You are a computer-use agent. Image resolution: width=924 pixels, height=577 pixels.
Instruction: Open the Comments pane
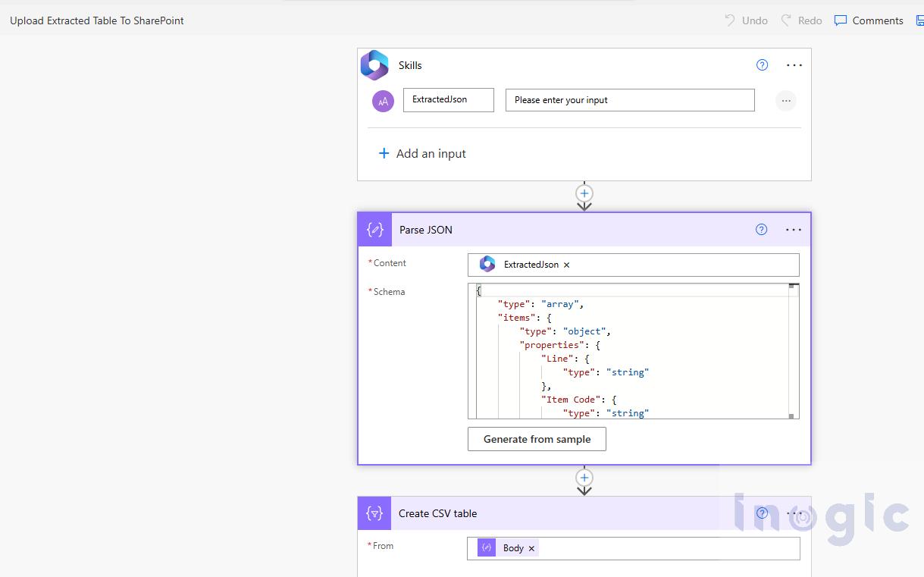[x=869, y=20]
